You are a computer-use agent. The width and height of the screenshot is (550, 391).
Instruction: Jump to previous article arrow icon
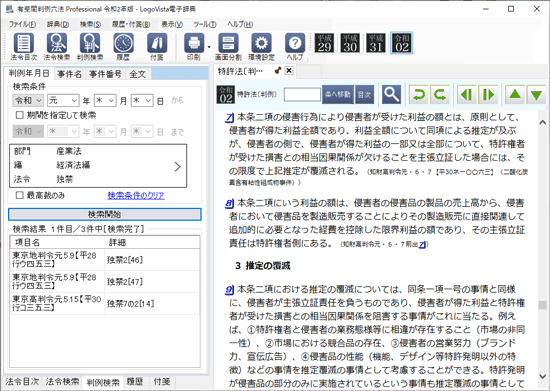point(467,94)
